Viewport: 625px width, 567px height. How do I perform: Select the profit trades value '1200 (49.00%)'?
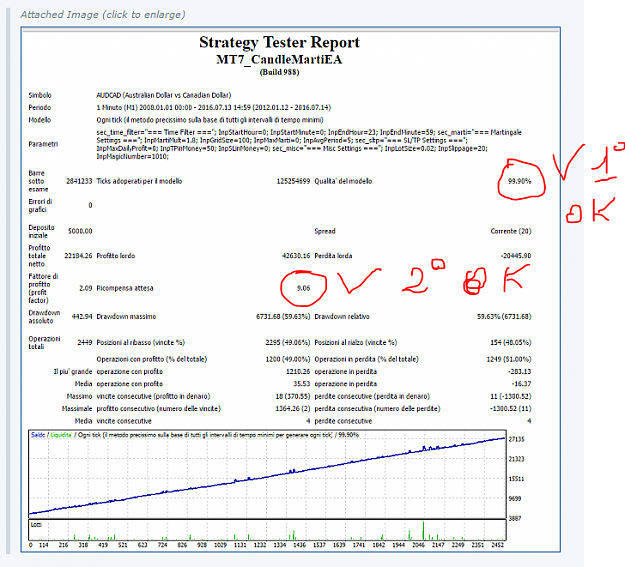click(x=288, y=359)
